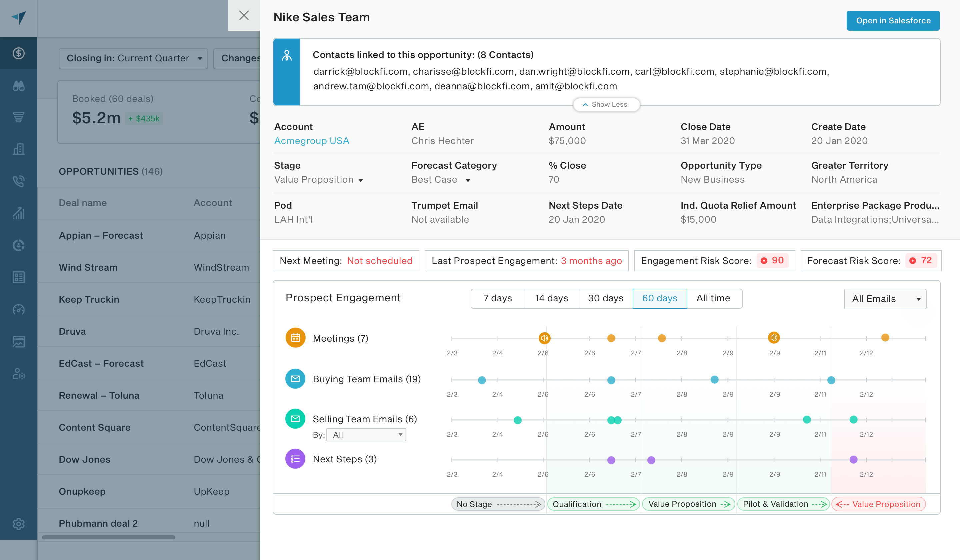Open the binoculars sidebar icon

pos(18,86)
